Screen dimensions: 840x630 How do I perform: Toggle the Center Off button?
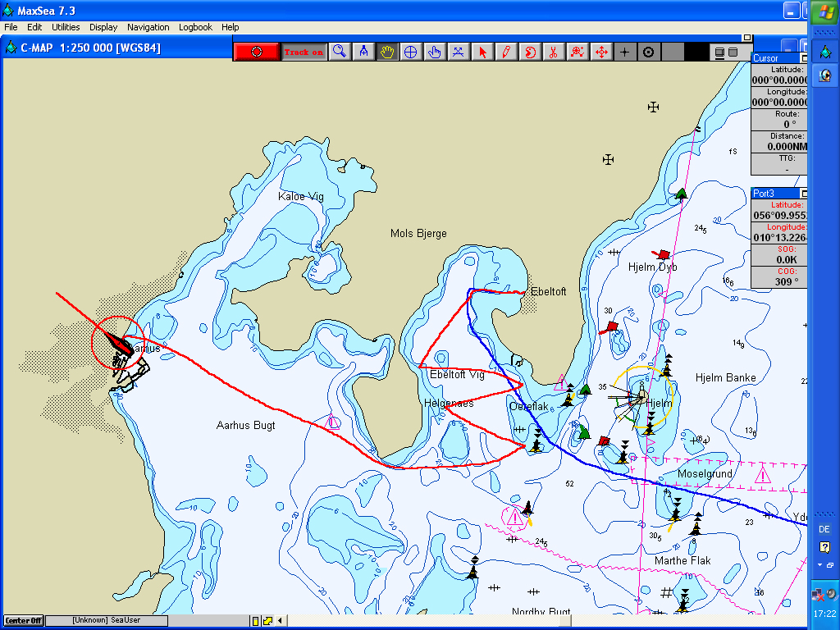(25, 620)
